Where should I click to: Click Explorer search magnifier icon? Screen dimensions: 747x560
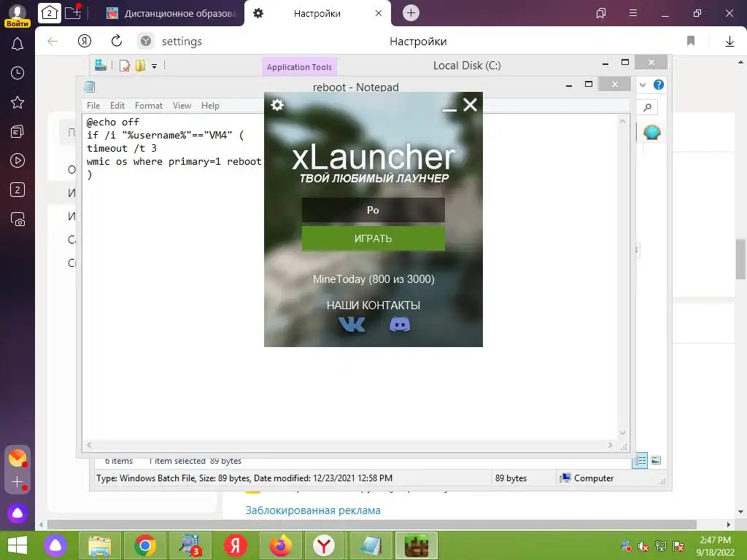click(x=648, y=108)
